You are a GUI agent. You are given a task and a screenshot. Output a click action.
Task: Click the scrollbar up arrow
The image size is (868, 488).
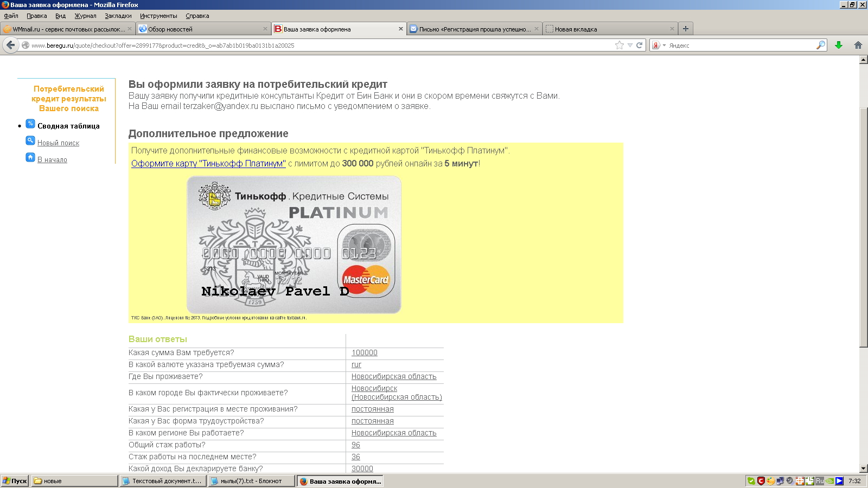click(x=864, y=60)
